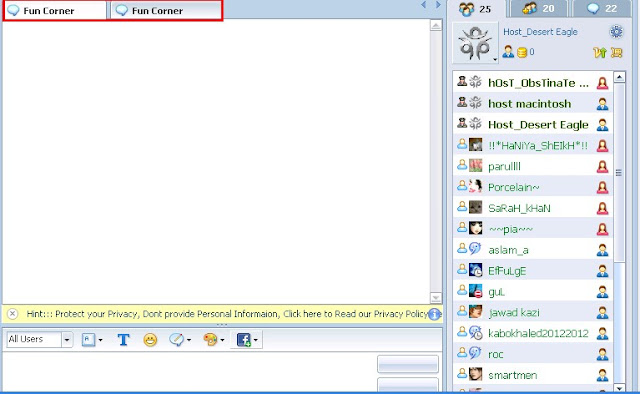Click avatar icon of kabokhaled20122012

click(476, 332)
